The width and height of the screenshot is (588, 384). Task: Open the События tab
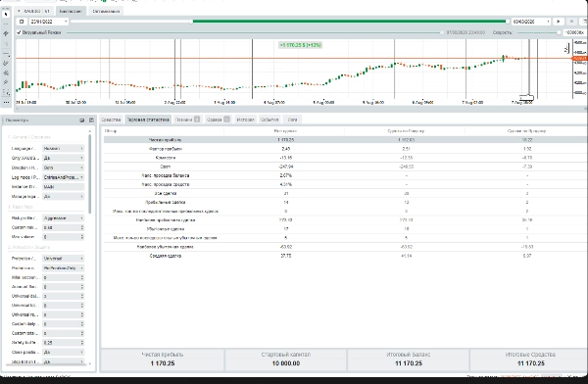pos(269,120)
